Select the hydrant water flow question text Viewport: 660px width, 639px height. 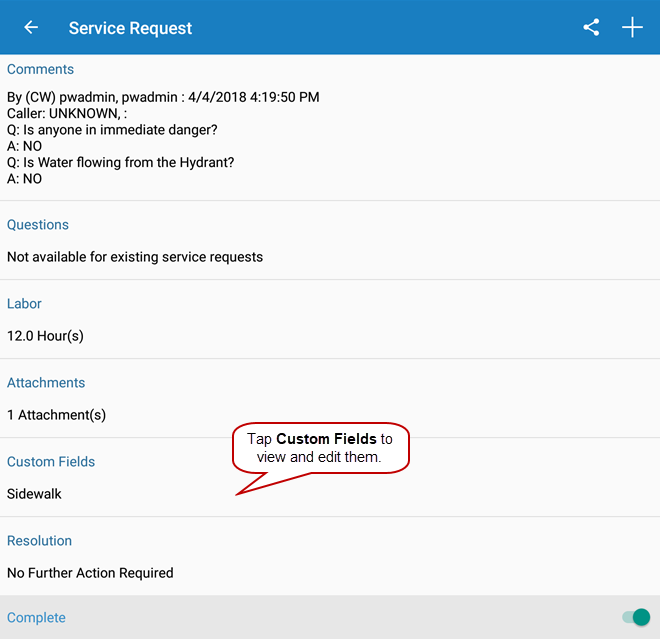(120, 162)
